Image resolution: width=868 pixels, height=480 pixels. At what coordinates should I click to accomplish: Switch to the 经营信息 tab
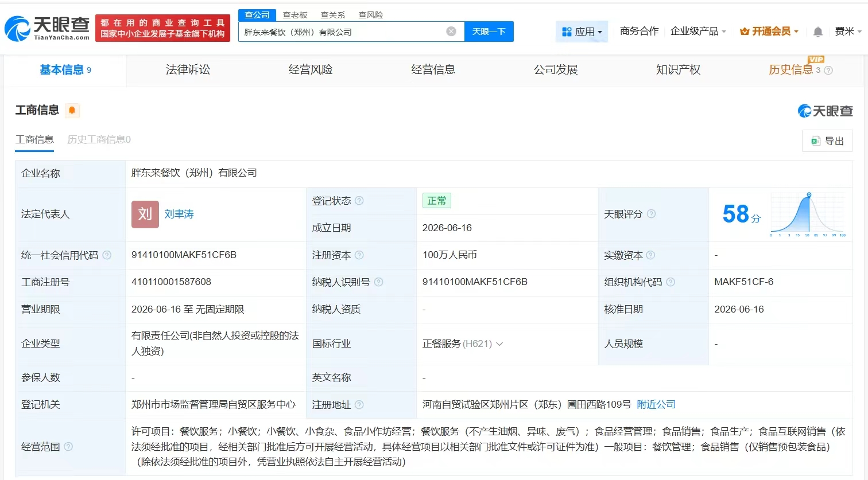(x=433, y=70)
